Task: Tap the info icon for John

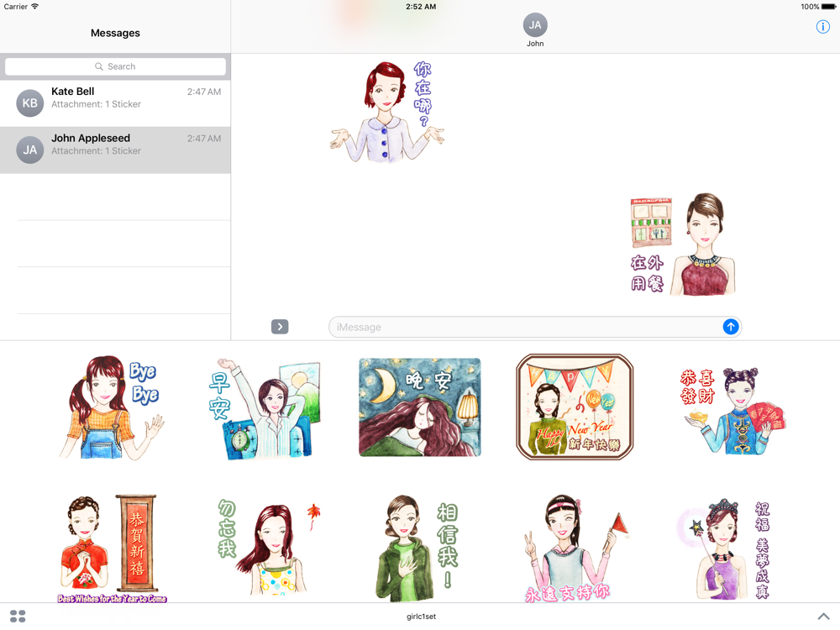Action: click(822, 27)
